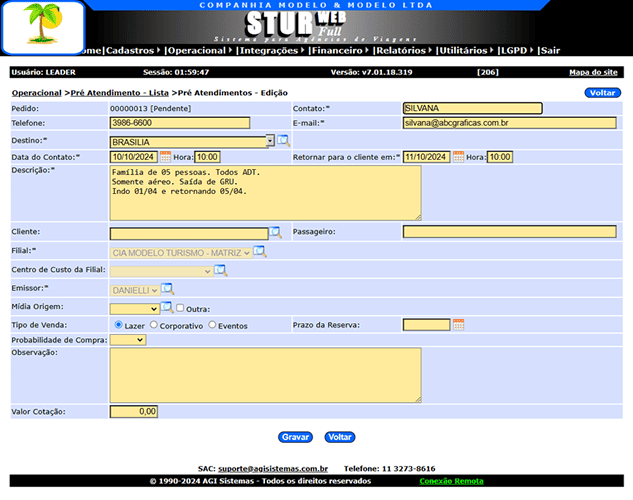
Task: Follow the Operacional breadcrumb link
Action: tap(37, 93)
